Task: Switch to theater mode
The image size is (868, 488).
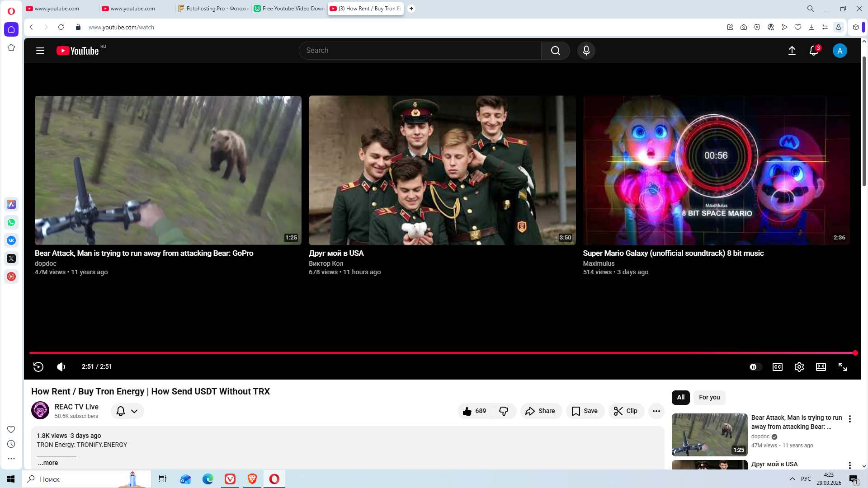Action: (x=821, y=367)
